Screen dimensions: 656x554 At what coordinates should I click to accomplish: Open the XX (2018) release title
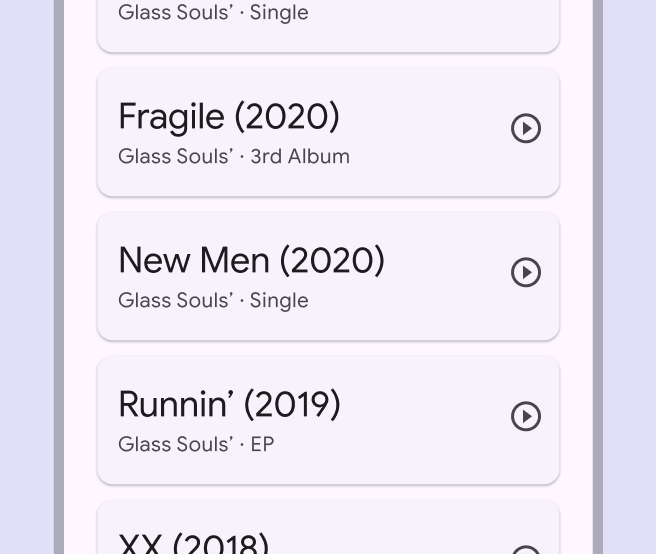tap(193, 544)
